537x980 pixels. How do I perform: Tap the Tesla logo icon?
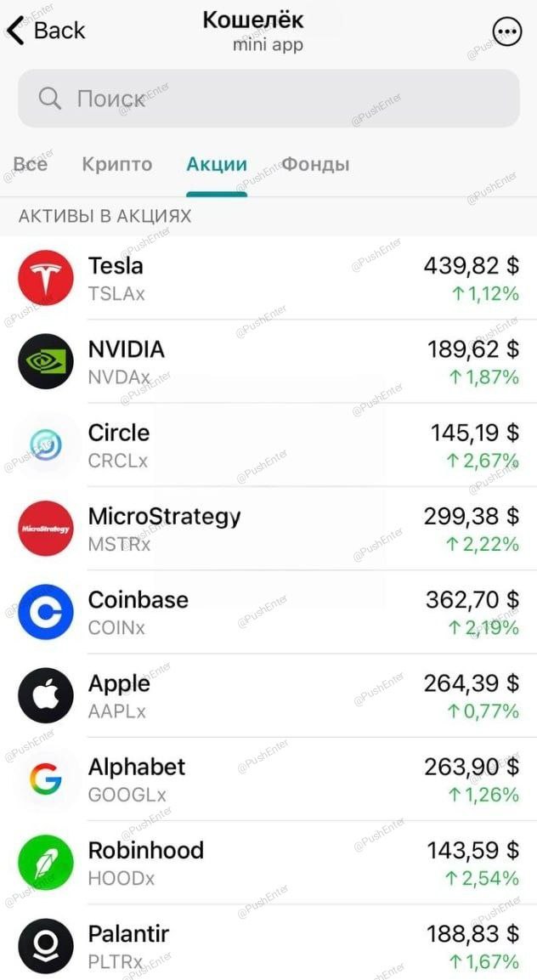pyautogui.click(x=46, y=277)
